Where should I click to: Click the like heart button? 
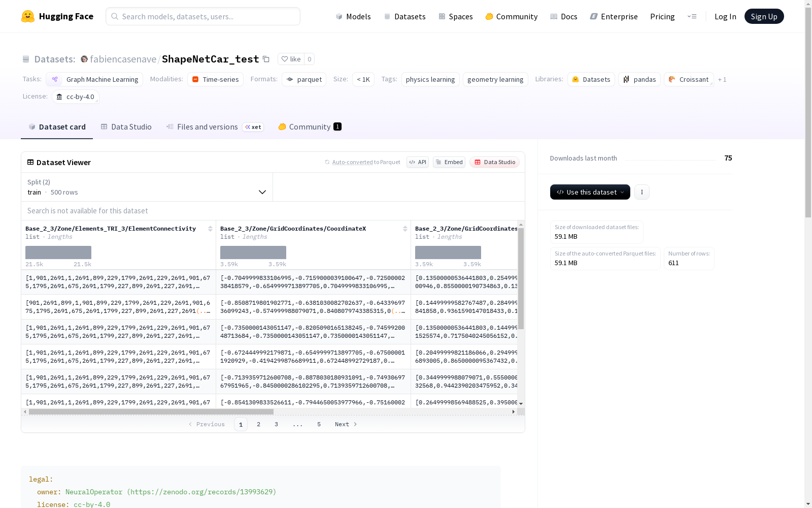click(291, 59)
